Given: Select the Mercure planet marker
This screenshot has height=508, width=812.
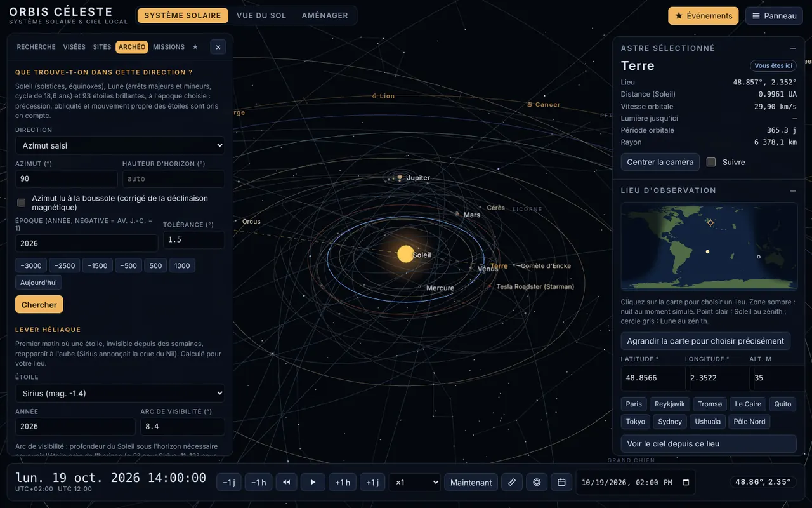Looking at the screenshot, I should coord(421,287).
